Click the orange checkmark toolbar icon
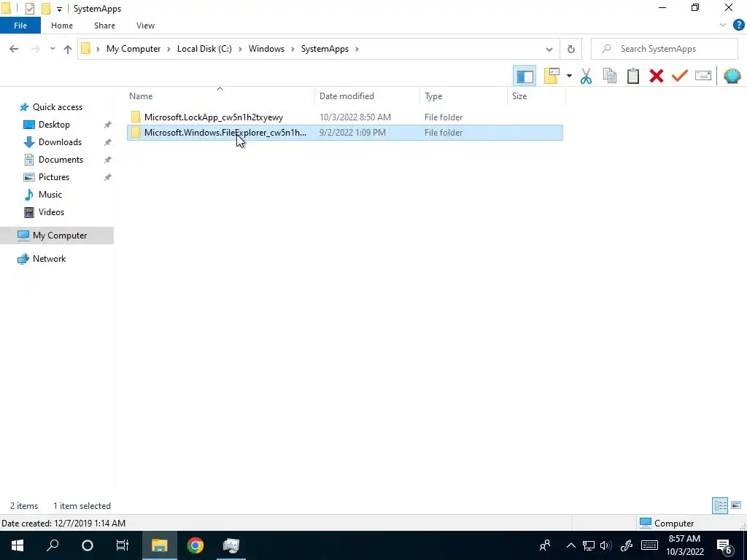Image resolution: width=747 pixels, height=560 pixels. click(x=679, y=76)
